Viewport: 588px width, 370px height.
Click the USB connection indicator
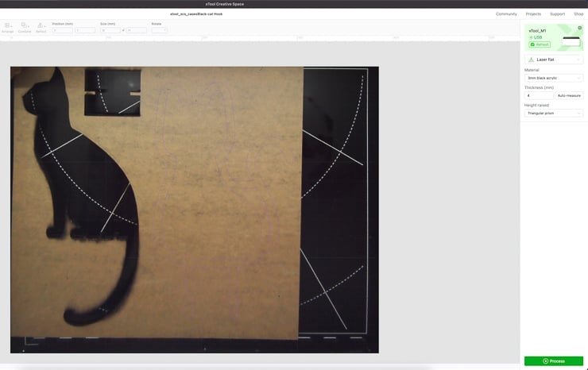tap(536, 37)
